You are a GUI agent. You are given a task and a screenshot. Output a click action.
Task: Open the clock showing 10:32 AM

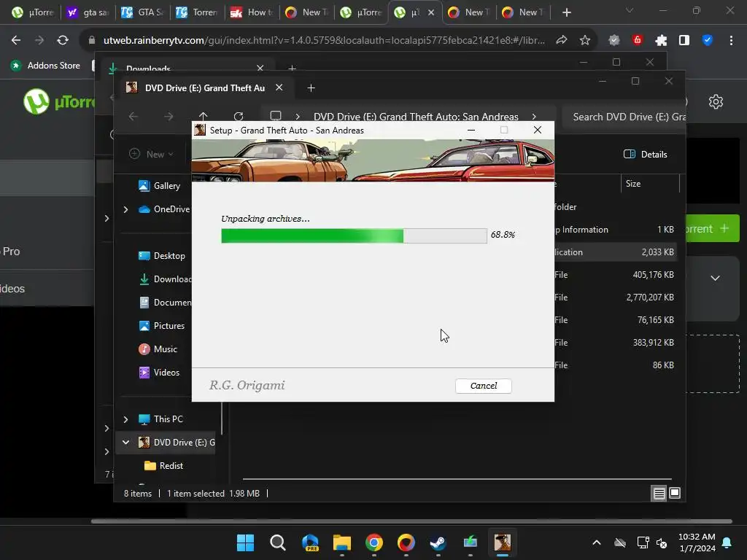pyautogui.click(x=697, y=542)
